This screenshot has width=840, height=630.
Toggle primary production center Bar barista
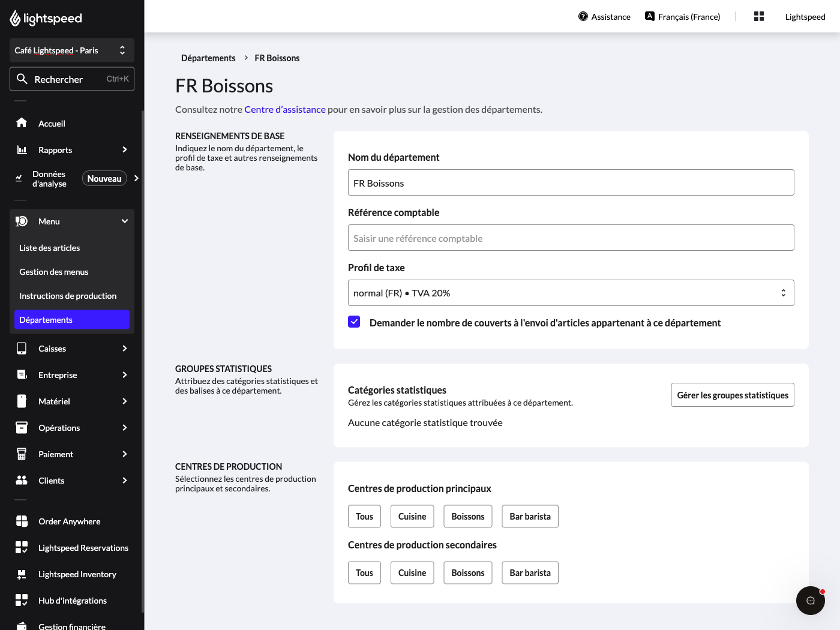[530, 516]
